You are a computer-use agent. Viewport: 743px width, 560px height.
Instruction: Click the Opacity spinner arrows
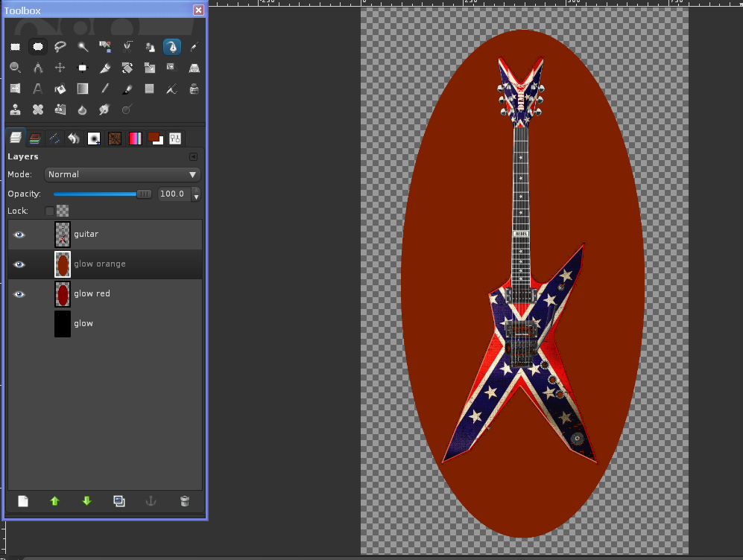pos(196,194)
